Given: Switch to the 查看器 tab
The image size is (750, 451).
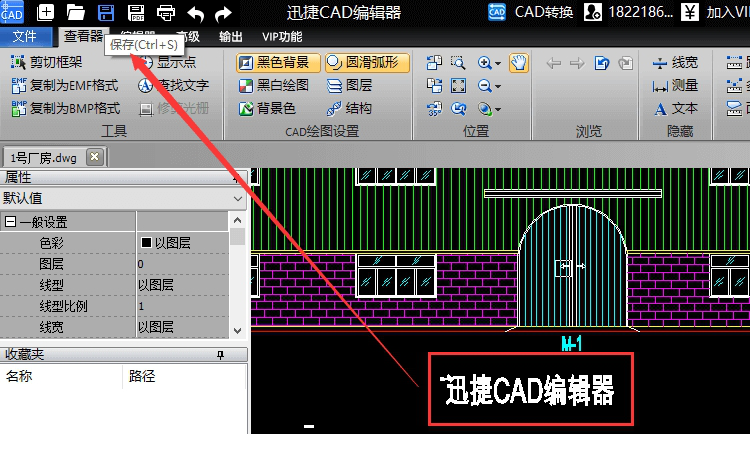Looking at the screenshot, I should tap(82, 36).
